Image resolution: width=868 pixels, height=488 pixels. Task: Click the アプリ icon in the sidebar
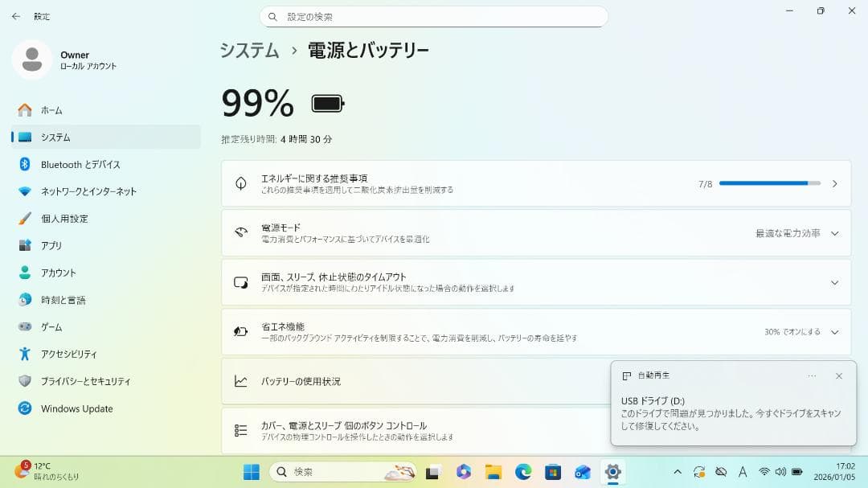pyautogui.click(x=24, y=245)
